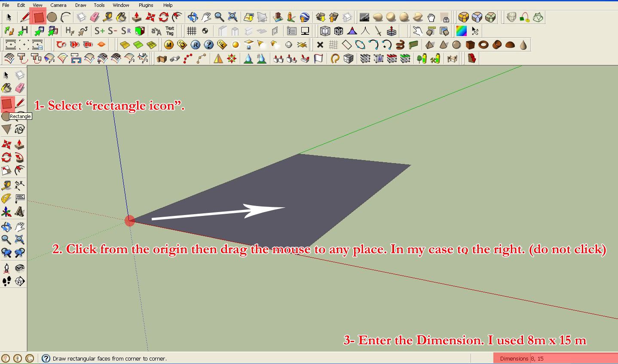Click the Dimensions value box

(x=573, y=358)
